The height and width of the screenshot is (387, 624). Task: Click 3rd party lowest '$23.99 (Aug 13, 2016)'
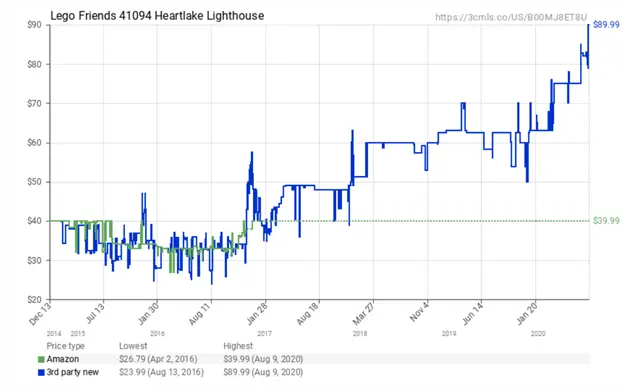(161, 372)
